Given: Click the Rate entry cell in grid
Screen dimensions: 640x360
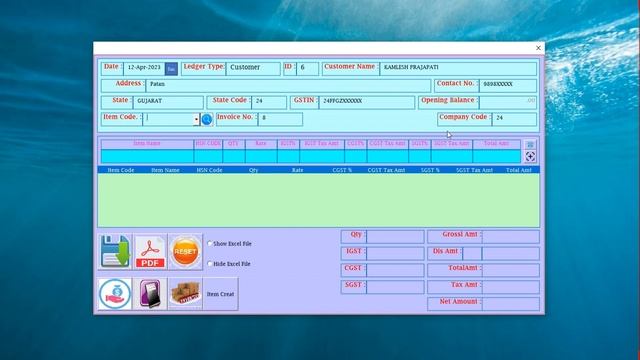Looking at the screenshot, I should tap(261, 156).
